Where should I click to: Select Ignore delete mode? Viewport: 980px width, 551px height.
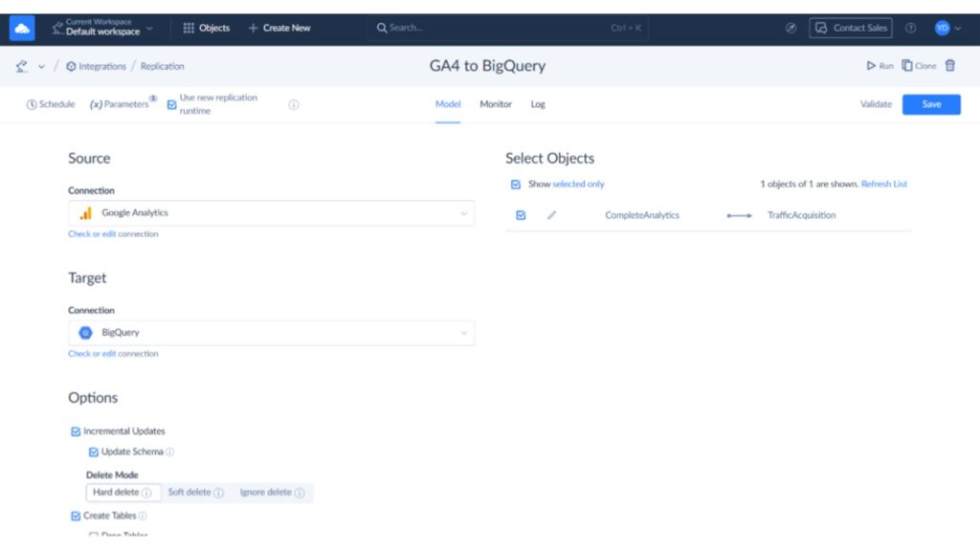pyautogui.click(x=272, y=493)
